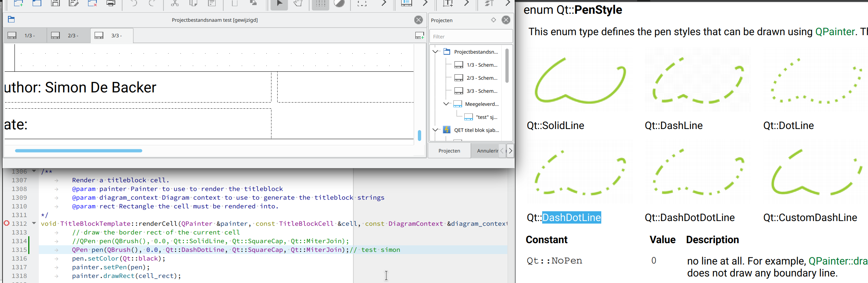The height and width of the screenshot is (283, 868).
Task: Float the Projecten panel with diamond icon
Action: (493, 20)
